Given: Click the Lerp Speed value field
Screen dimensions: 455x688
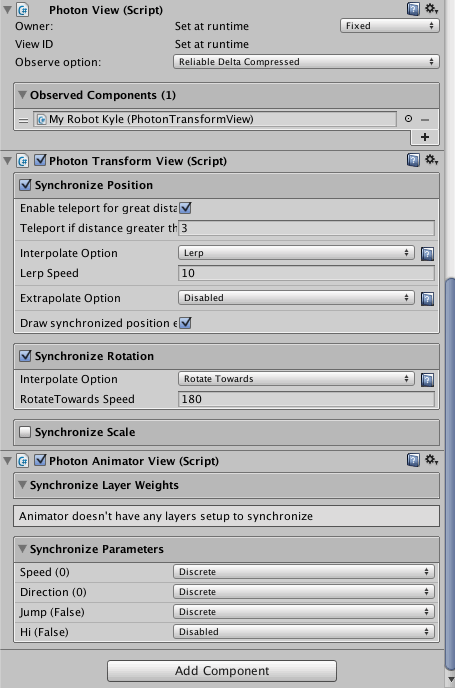Looking at the screenshot, I should (x=306, y=273).
